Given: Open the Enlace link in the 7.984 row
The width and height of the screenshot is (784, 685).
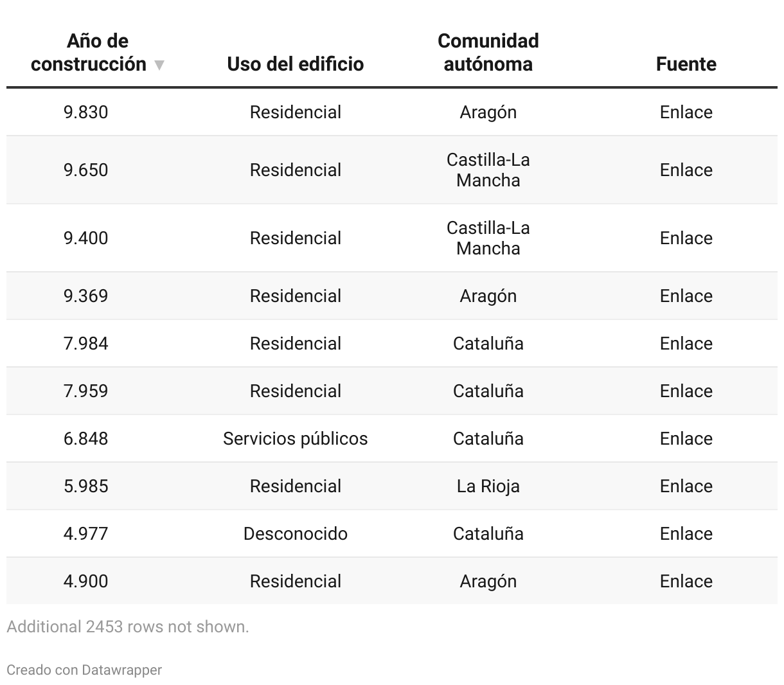Looking at the screenshot, I should point(686,343).
